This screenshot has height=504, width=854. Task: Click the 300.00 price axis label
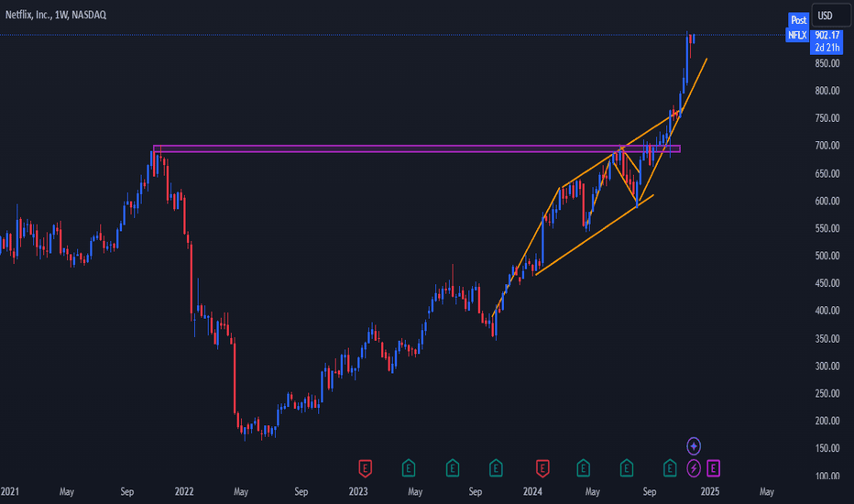pos(827,366)
